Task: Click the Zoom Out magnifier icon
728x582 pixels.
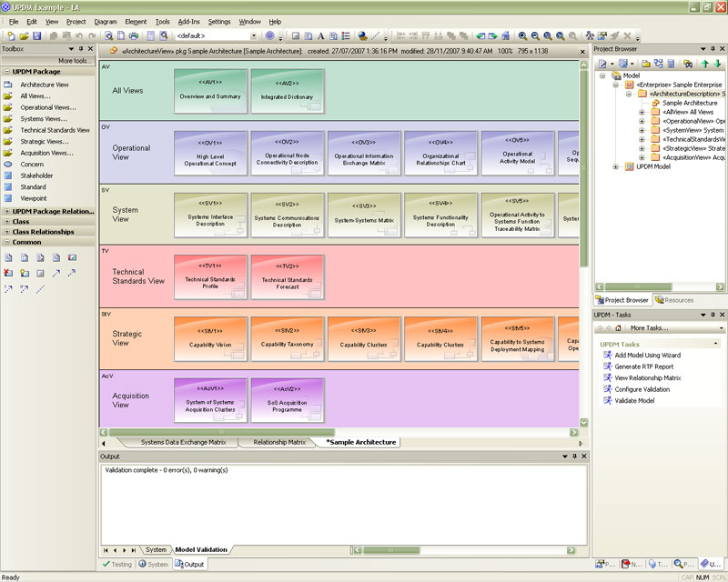Action: pyautogui.click(x=535, y=35)
